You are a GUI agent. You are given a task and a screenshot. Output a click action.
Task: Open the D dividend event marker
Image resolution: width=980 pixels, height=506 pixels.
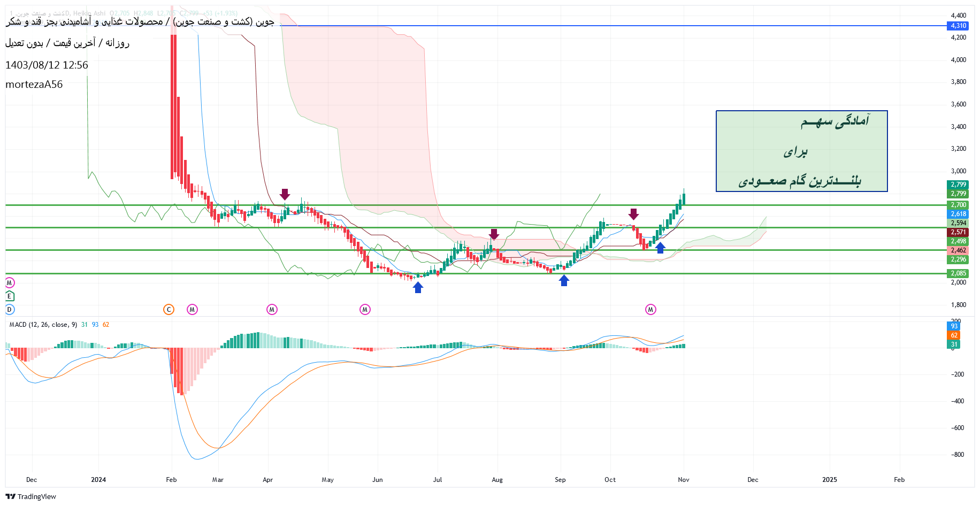click(x=9, y=309)
